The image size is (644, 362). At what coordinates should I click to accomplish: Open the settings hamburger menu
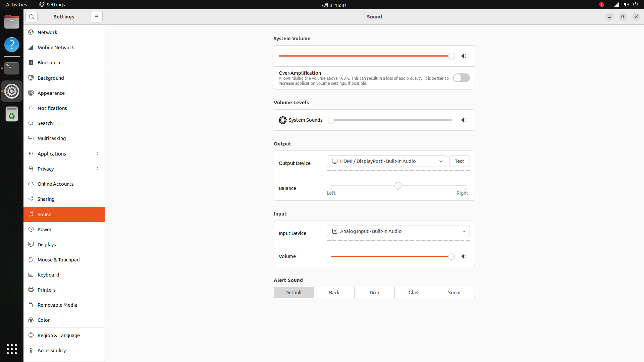coord(97,17)
